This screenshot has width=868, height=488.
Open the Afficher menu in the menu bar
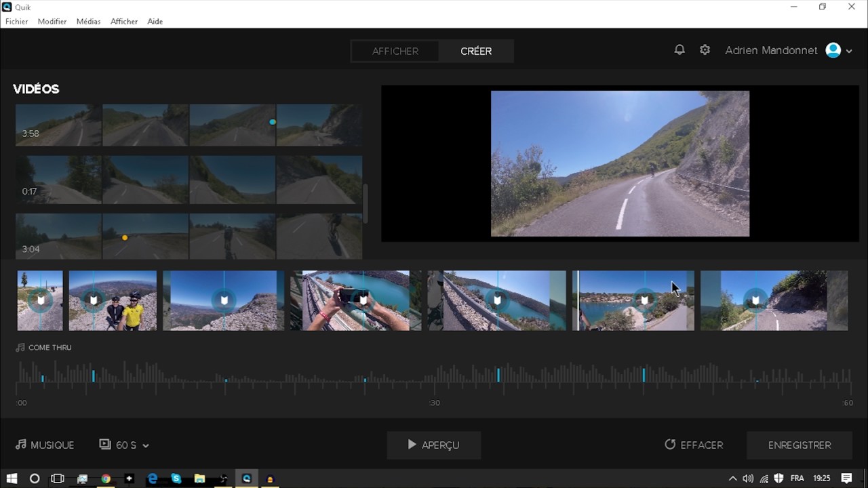[x=124, y=22]
